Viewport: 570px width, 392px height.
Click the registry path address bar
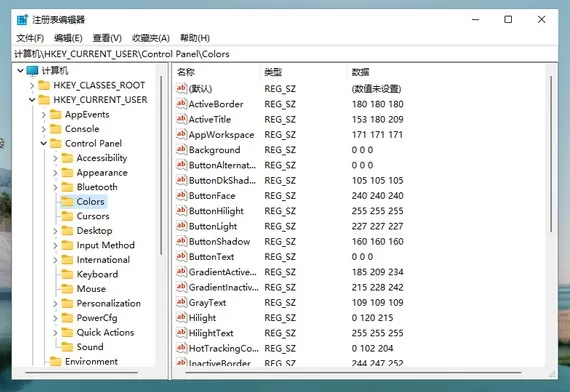click(x=285, y=54)
